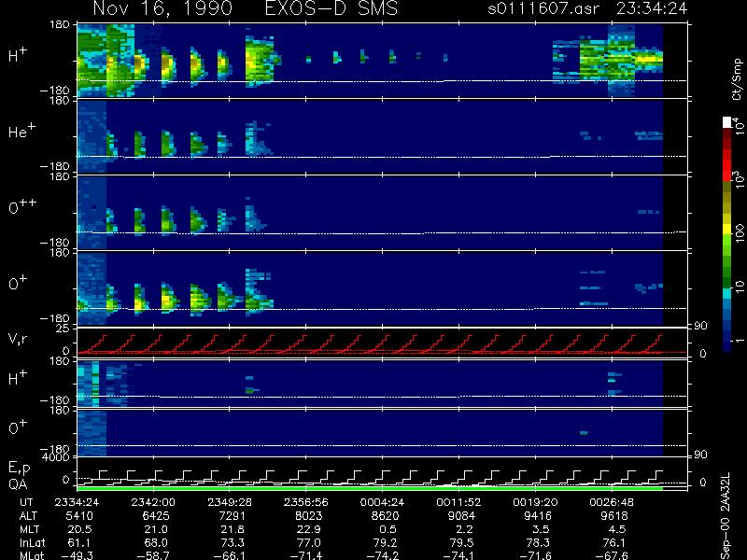This screenshot has height=560, width=747.
Task: Click the altitude value '9084'
Action: [461, 516]
